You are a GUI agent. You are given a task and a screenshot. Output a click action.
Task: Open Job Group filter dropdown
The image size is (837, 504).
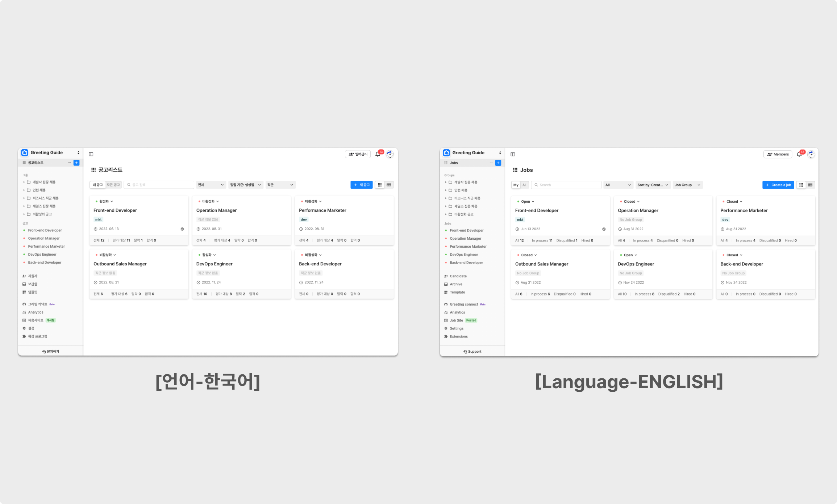tap(687, 185)
